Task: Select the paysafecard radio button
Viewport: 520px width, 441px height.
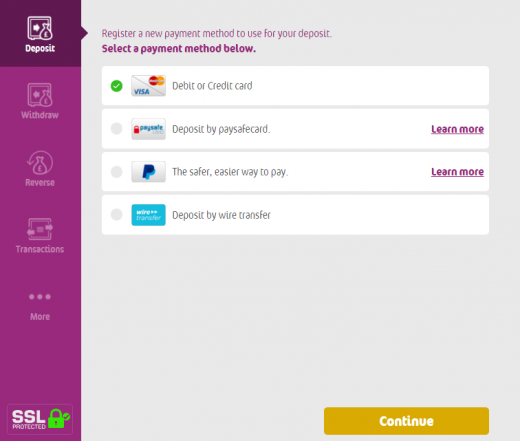Action: click(117, 129)
